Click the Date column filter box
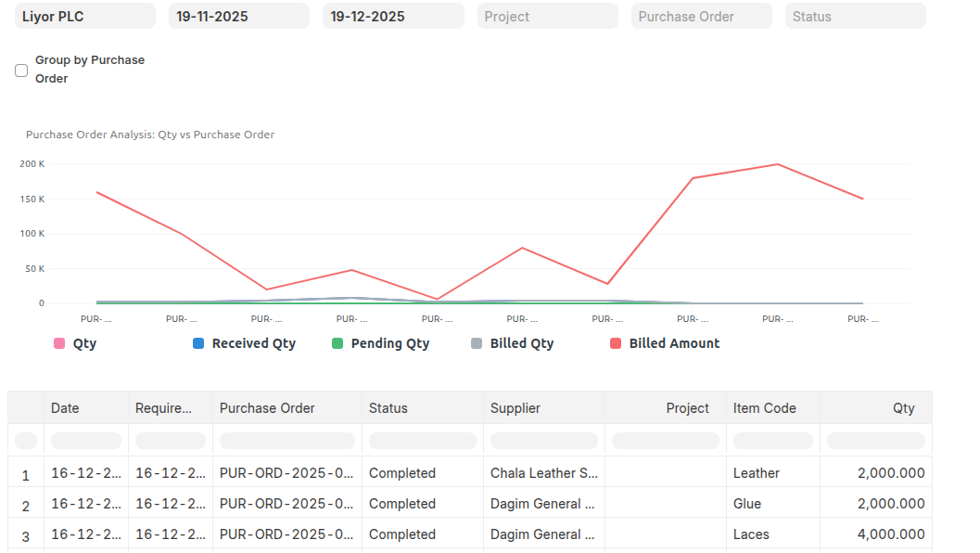Screen dimensions: 980x553 [85, 441]
